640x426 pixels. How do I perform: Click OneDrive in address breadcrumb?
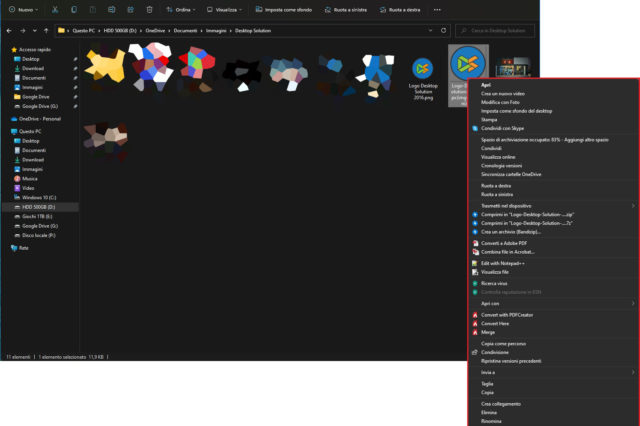coord(155,31)
